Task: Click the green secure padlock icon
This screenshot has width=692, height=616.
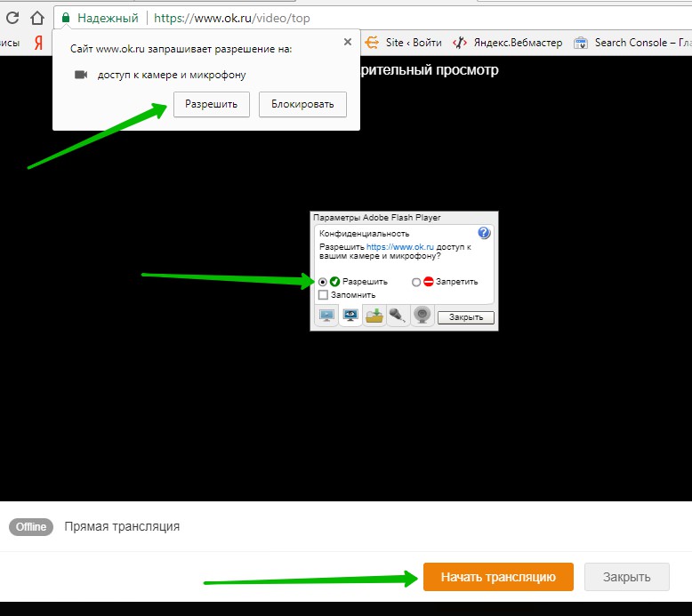Action: coord(66,18)
